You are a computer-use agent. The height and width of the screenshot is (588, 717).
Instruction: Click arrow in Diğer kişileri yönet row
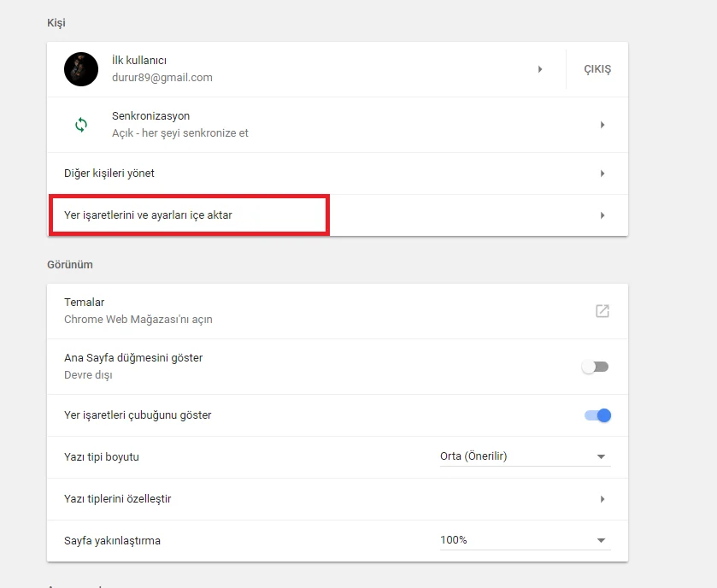(x=602, y=173)
